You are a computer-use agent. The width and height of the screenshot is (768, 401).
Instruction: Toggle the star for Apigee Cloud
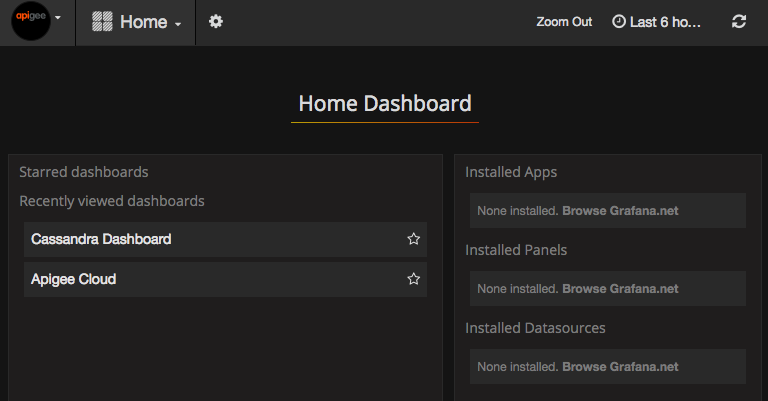click(x=413, y=280)
